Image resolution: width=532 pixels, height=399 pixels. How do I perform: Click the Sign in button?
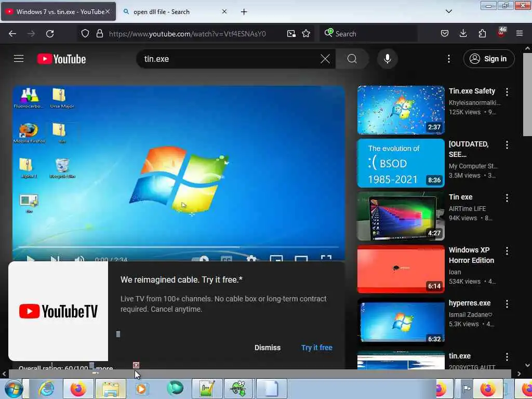[489, 59]
